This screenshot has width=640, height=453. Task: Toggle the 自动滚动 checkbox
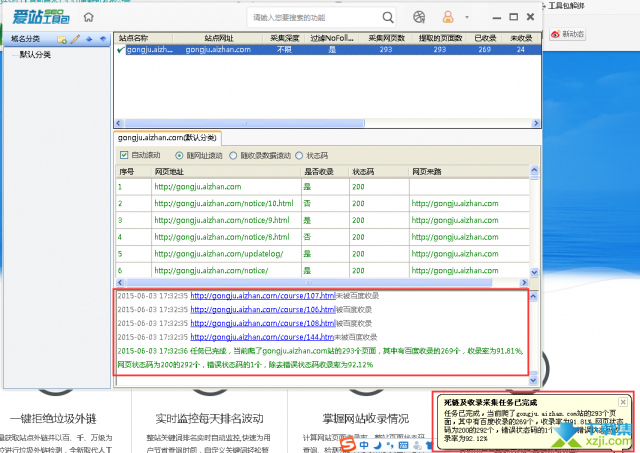[124, 155]
